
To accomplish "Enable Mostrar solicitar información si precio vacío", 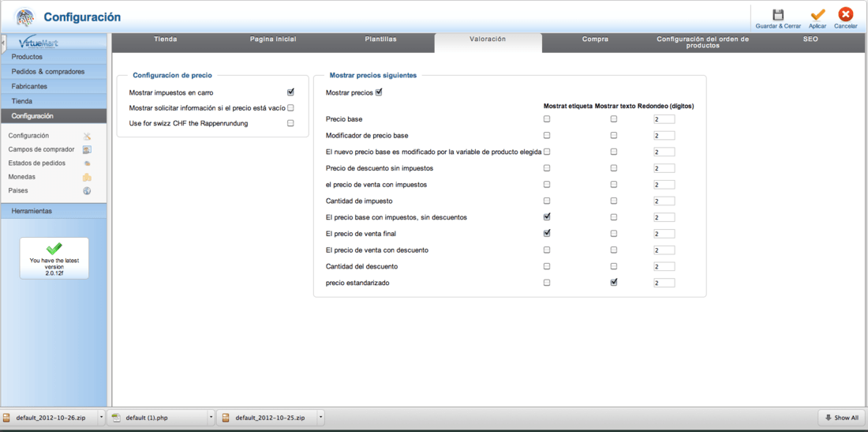I will click(x=290, y=108).
